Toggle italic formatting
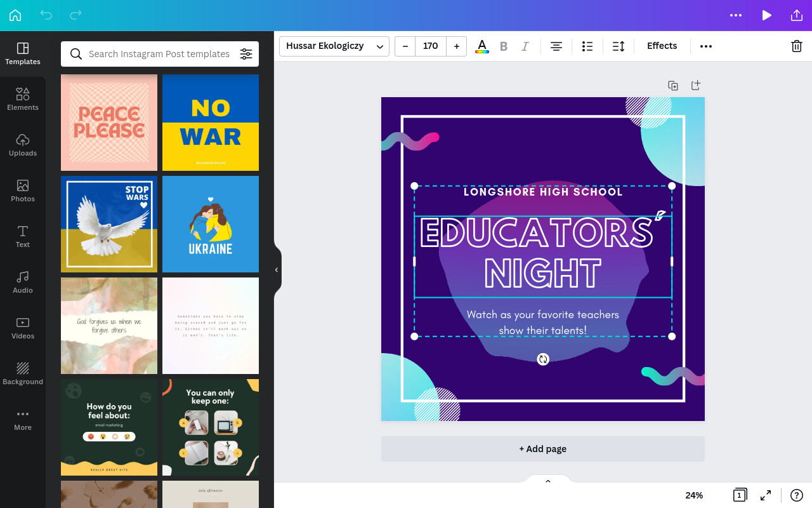Screen dimensions: 812x508 (x=525, y=46)
